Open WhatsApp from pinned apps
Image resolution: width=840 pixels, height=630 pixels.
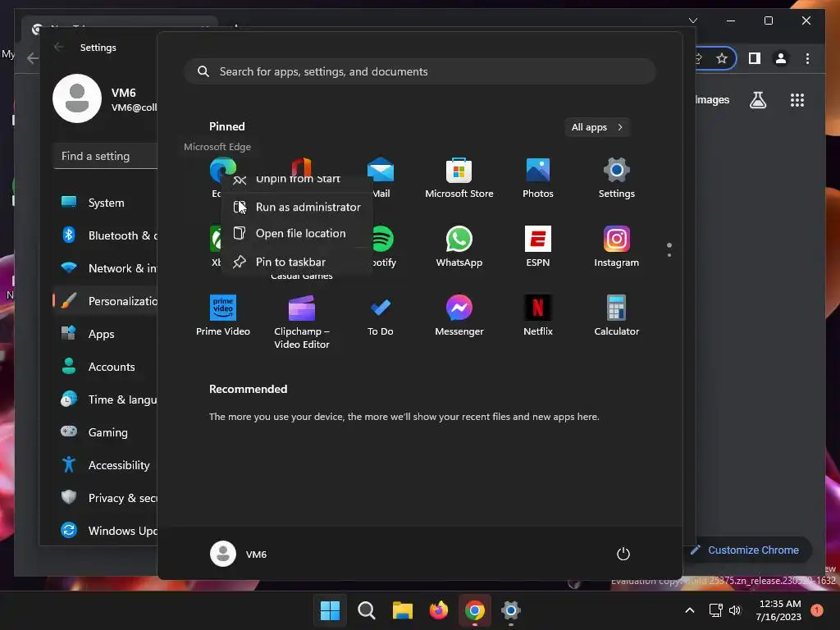(459, 246)
